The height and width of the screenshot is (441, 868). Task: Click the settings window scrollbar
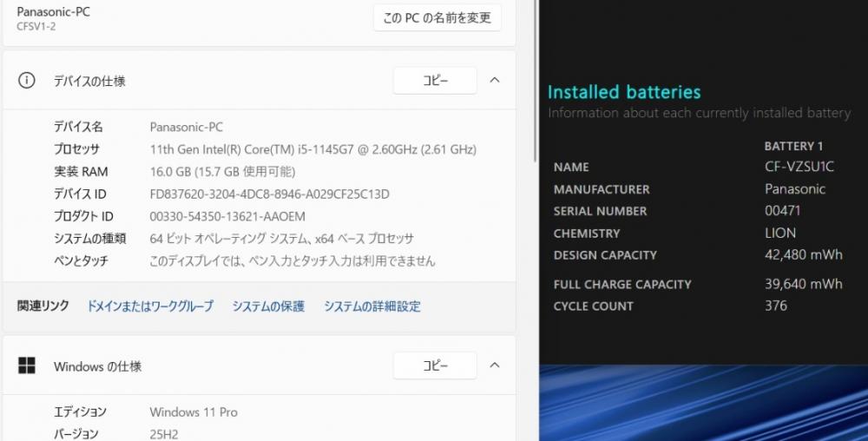click(536, 81)
